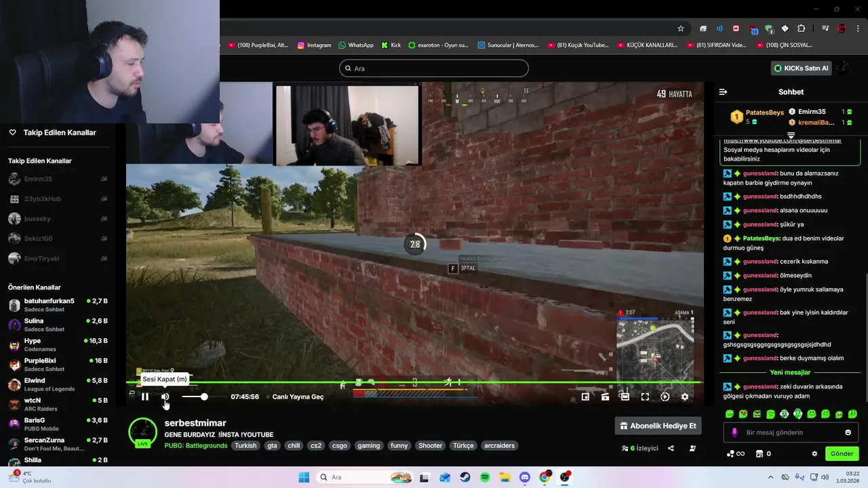868x488 pixels.
Task: Open chat settings gear next to Gönder
Action: (x=814, y=453)
